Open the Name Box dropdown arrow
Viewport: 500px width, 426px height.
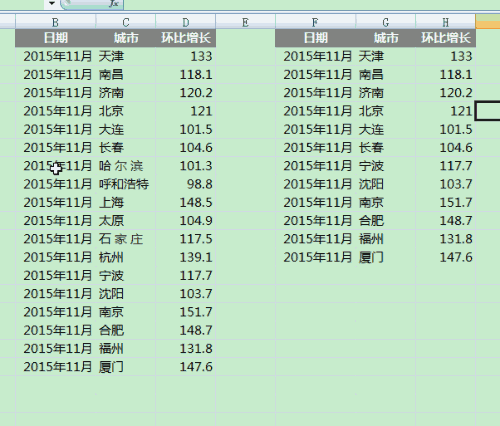51,3
